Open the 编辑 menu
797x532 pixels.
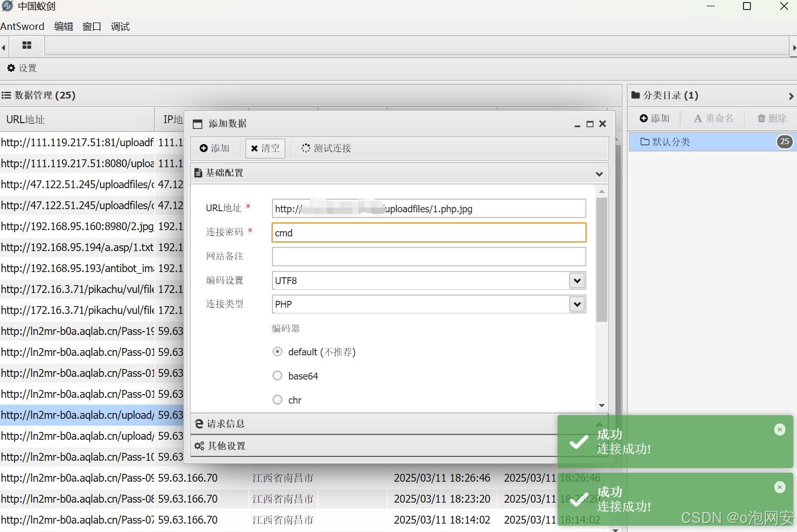[x=63, y=26]
